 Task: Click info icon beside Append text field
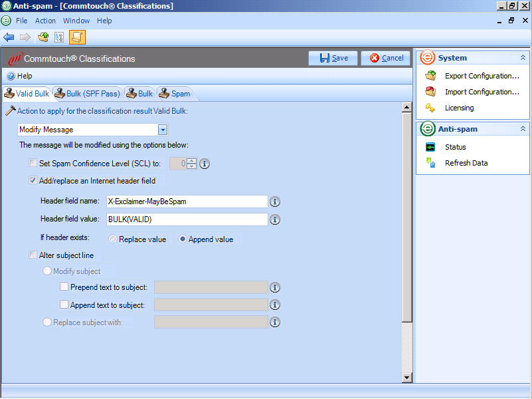pyautogui.click(x=275, y=305)
